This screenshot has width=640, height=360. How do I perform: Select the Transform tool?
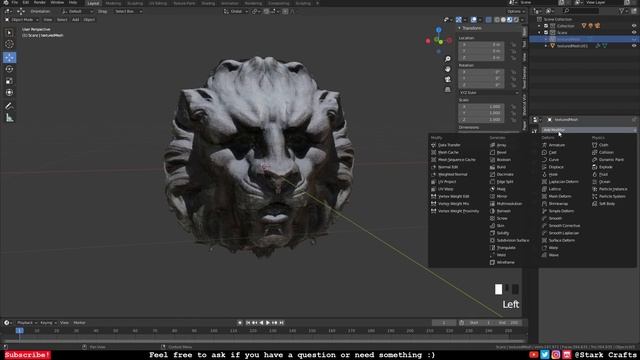(x=9, y=93)
